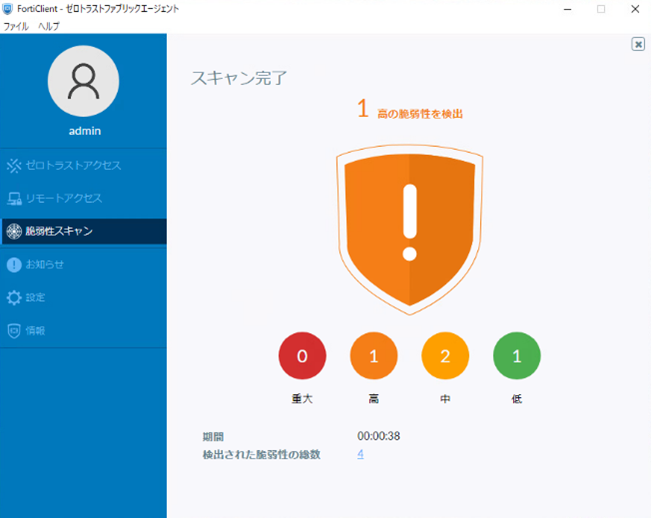Switch to リモートアクセス tab
The image size is (651, 518).
83,198
